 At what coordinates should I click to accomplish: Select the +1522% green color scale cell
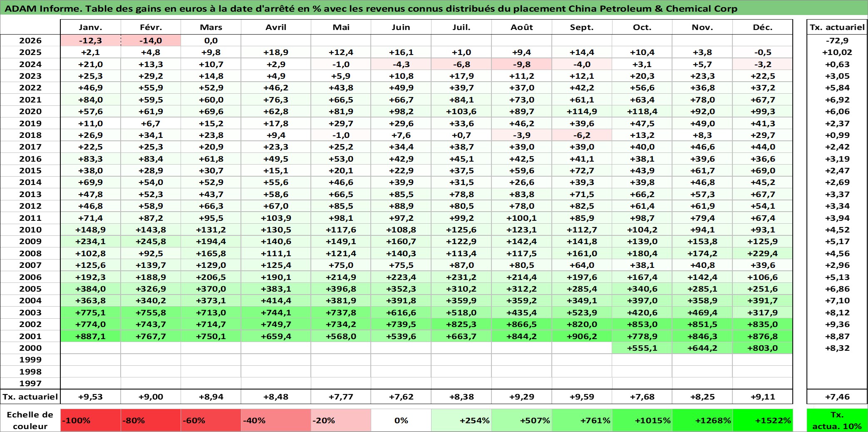tap(762, 420)
